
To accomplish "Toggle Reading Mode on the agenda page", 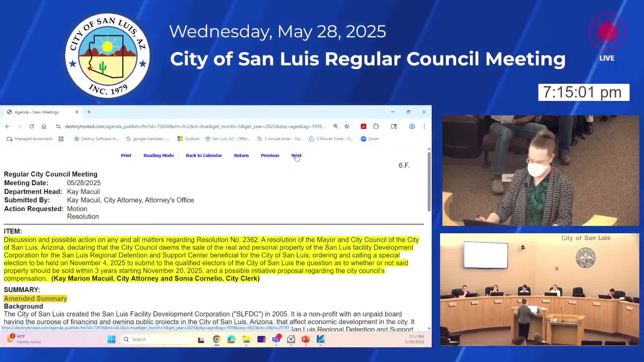I will pos(158,155).
